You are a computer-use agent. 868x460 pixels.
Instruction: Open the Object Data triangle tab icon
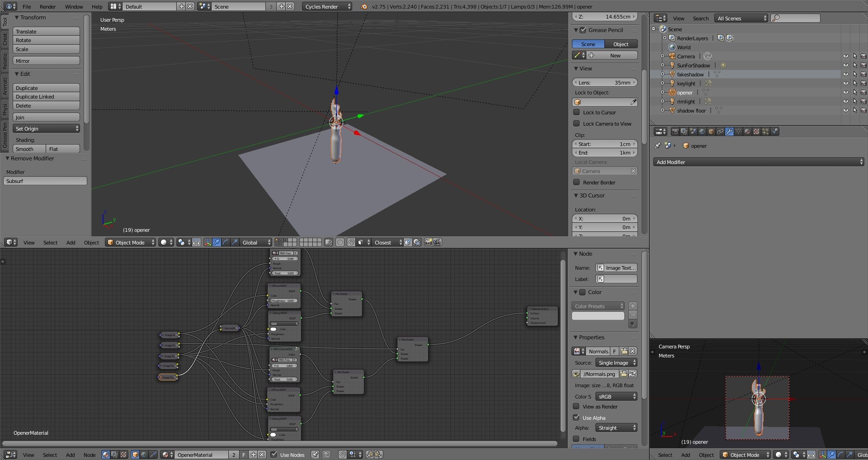738,131
